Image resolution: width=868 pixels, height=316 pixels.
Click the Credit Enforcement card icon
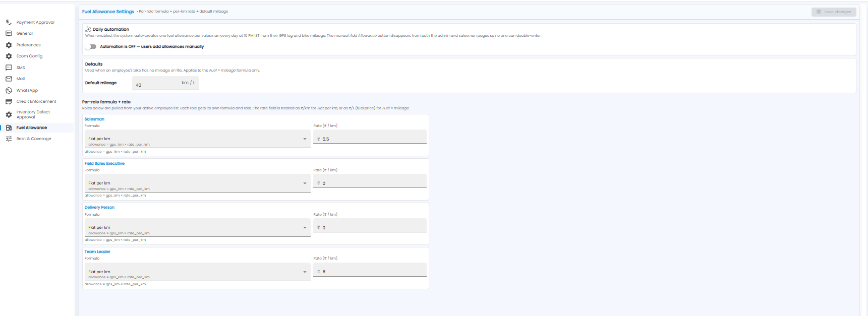(9, 101)
